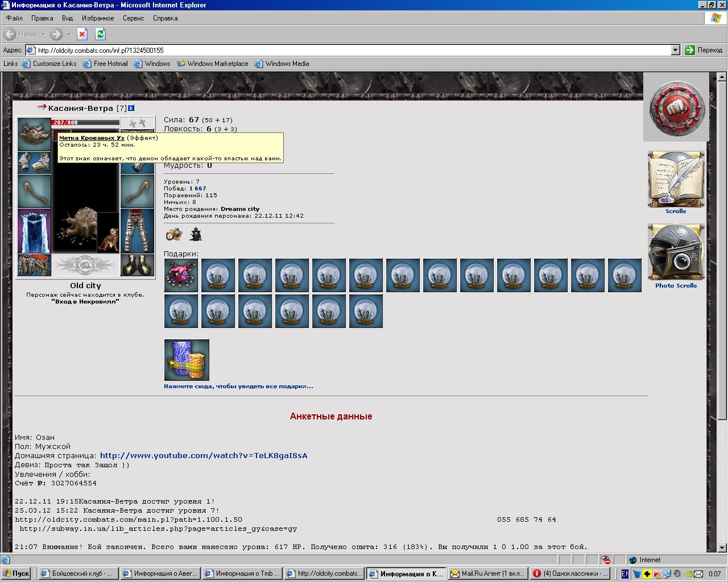Viewport: 728px width, 582px height.
Task: Click the IE Stop button
Action: click(82, 34)
